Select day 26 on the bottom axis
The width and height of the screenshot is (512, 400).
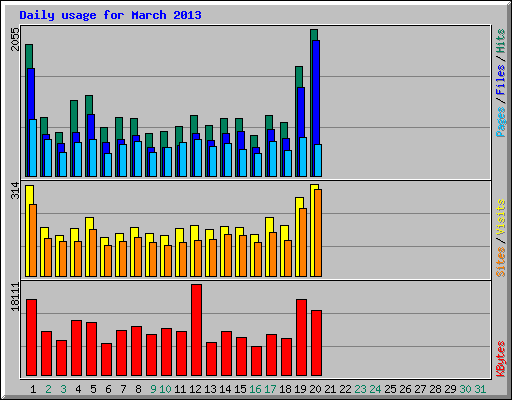(x=405, y=389)
